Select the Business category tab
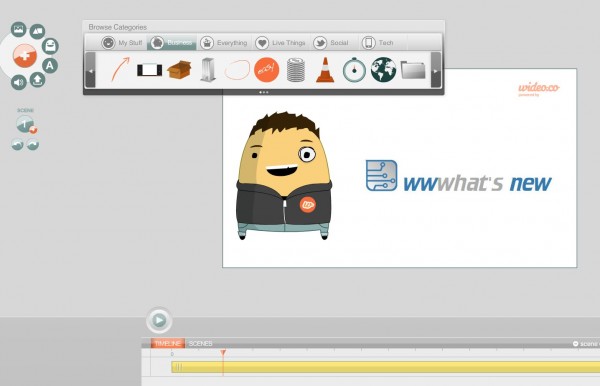Screen dimensions: 600x386 pyautogui.click(x=171, y=42)
